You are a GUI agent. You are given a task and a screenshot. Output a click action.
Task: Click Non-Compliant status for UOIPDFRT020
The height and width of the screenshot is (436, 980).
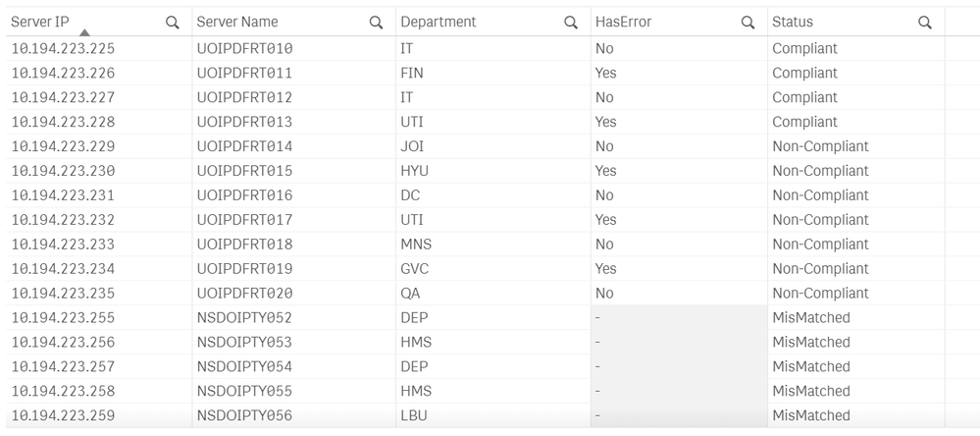click(x=820, y=294)
